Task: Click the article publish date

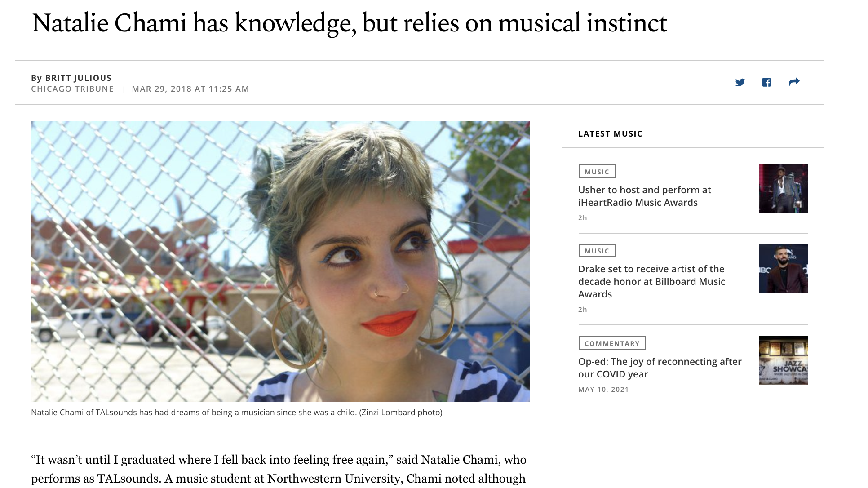Action: 190,89
